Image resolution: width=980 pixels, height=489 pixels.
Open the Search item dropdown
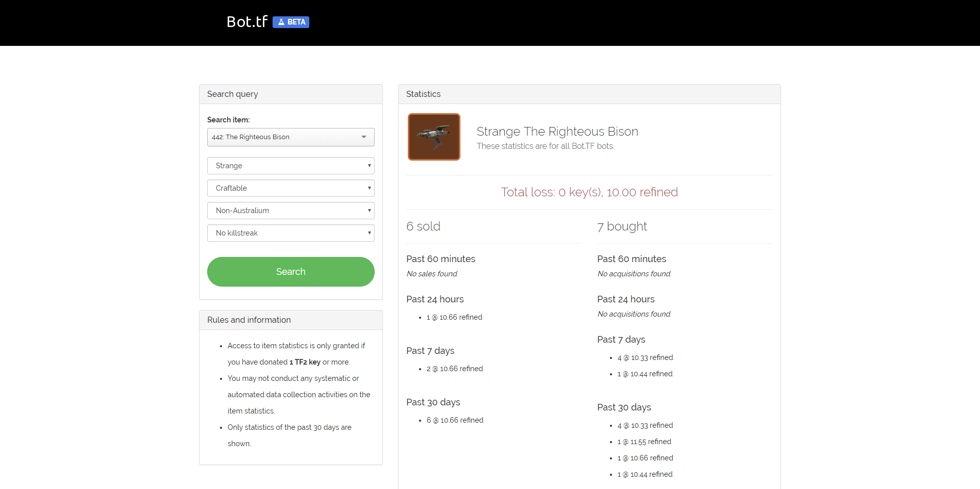tap(291, 137)
